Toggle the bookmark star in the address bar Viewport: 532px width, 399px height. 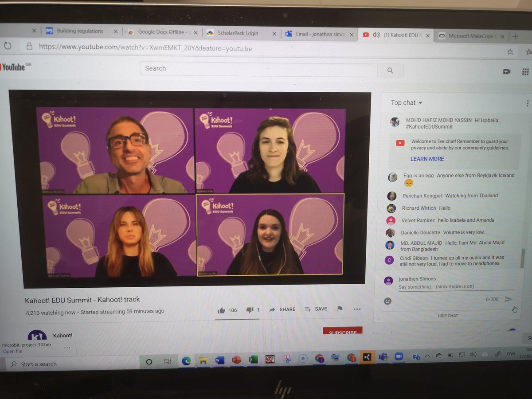510,51
